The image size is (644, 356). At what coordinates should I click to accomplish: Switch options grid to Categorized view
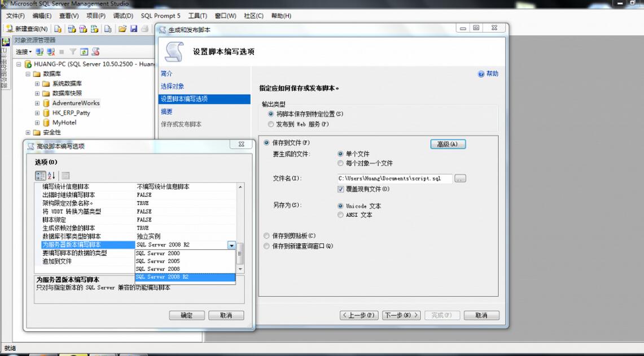[x=41, y=176]
